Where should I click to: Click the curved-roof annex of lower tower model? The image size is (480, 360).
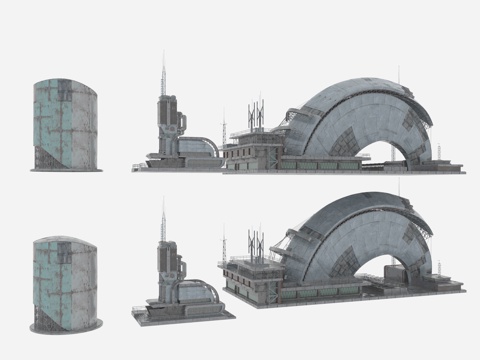[198, 291]
